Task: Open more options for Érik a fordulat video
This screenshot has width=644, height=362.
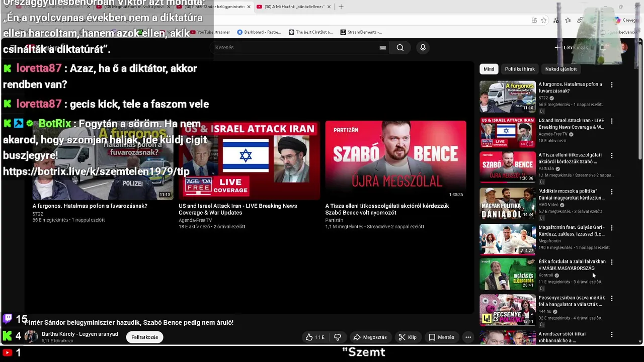Action: tap(612, 262)
